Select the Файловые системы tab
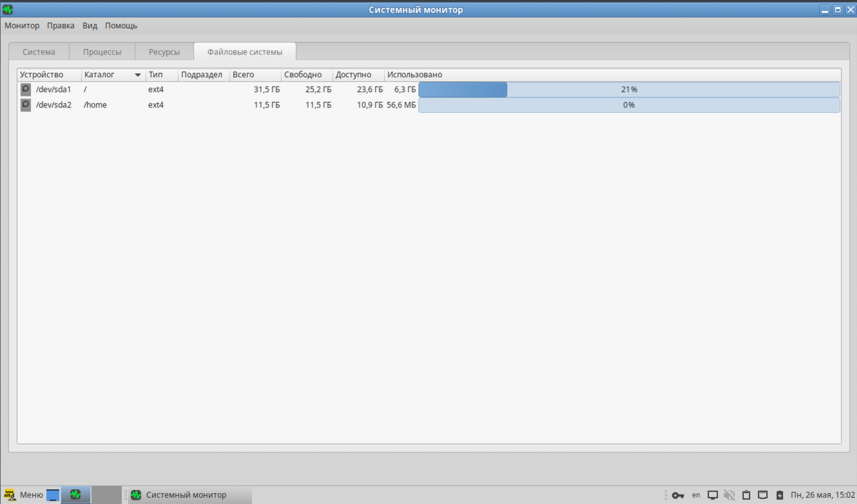 (x=244, y=52)
